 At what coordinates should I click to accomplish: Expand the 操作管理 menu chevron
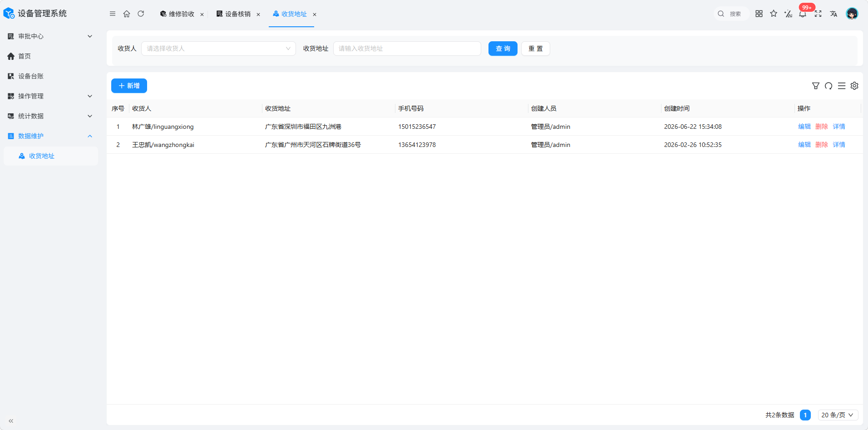click(90, 96)
